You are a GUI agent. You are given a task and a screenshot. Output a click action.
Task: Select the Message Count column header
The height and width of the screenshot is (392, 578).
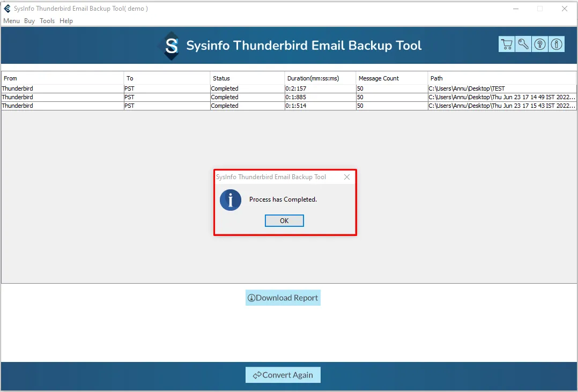[x=392, y=78]
